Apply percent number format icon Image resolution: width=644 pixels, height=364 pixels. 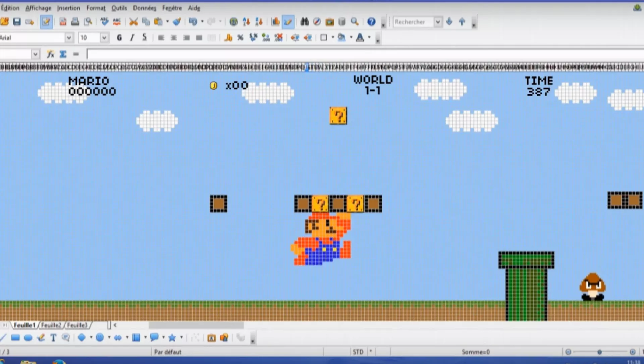click(x=240, y=38)
